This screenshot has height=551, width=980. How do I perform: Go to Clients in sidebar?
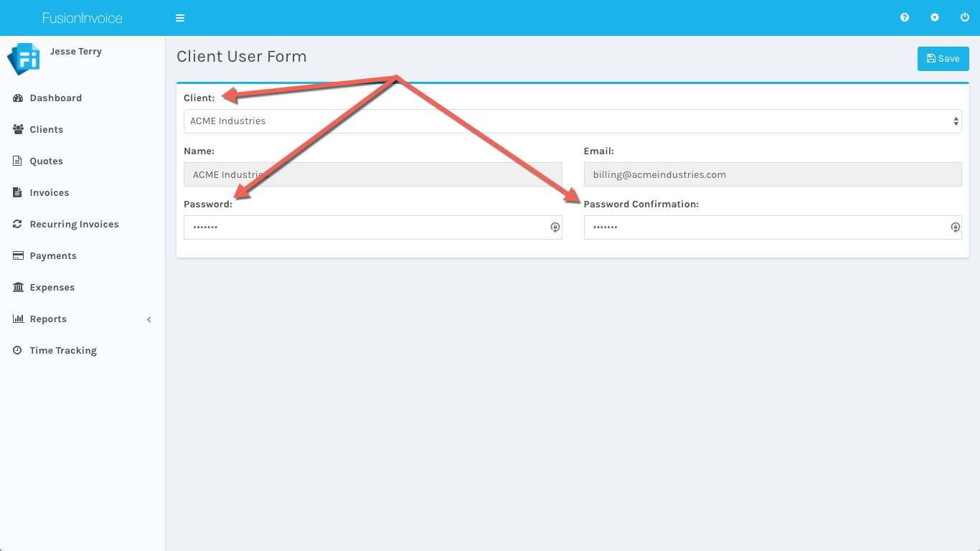click(46, 130)
